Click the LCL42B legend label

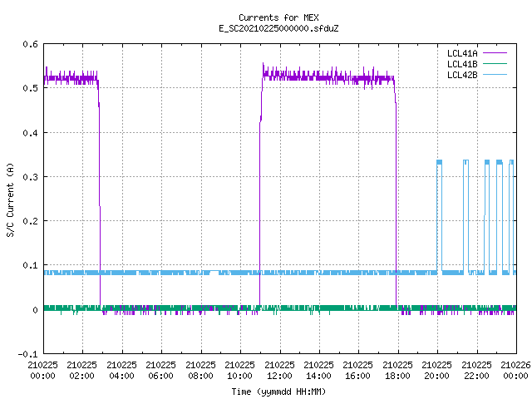coord(462,75)
